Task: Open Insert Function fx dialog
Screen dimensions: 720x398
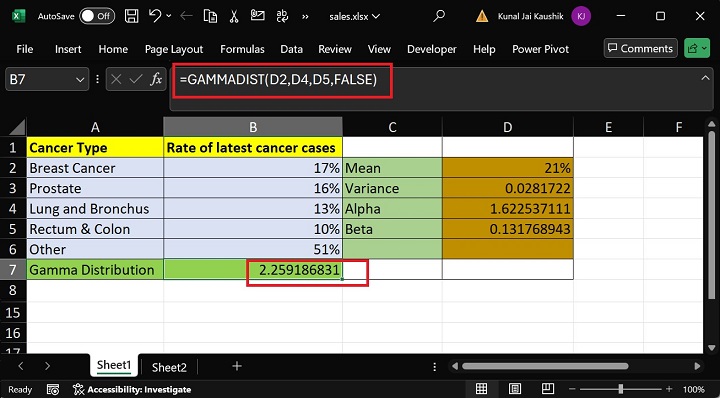Action: pyautogui.click(x=156, y=79)
